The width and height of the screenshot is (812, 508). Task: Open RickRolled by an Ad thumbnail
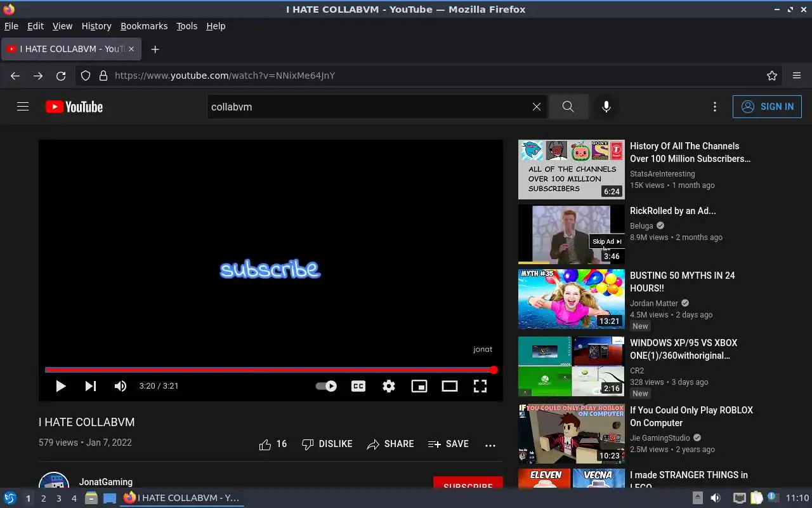coord(572,234)
